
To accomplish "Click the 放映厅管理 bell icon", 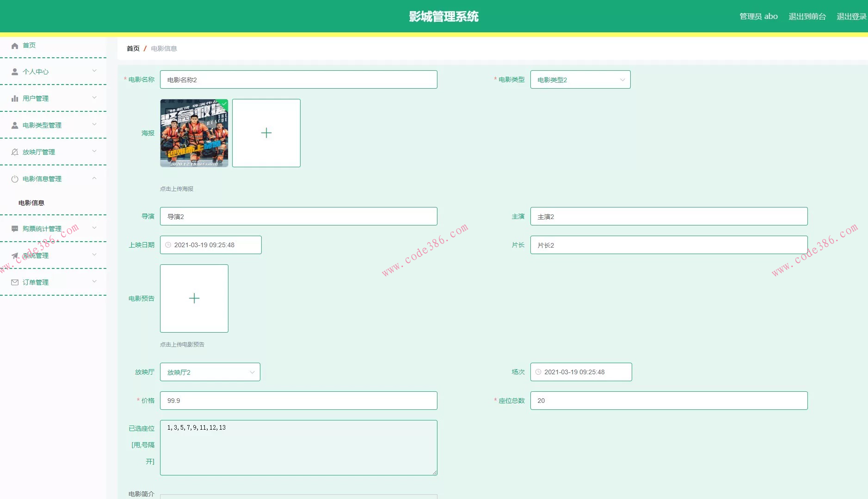I will [15, 152].
